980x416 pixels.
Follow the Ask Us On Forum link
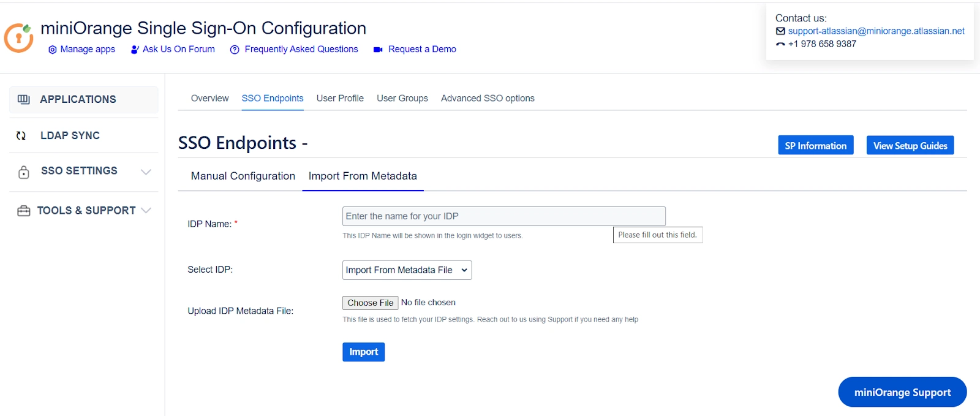pyautogui.click(x=179, y=49)
